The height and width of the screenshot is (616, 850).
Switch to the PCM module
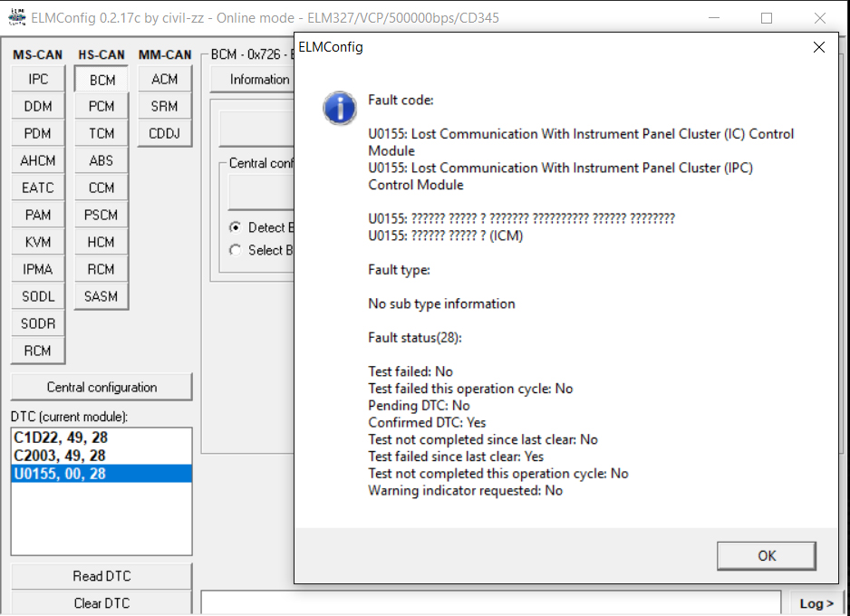coord(101,107)
